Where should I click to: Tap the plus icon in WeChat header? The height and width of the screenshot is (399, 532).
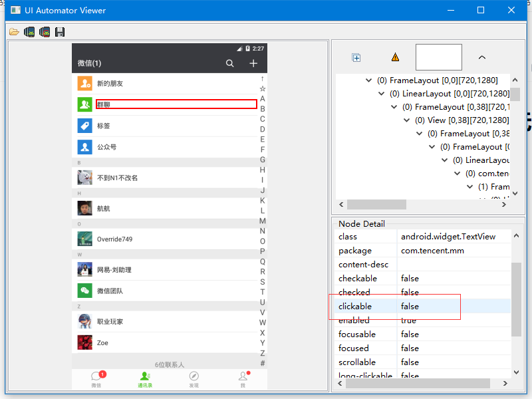253,63
